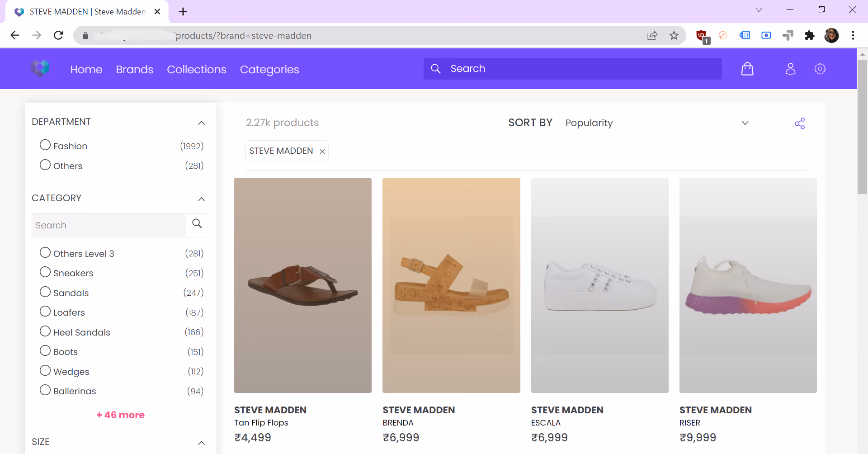This screenshot has width=868, height=454.
Task: Select the Boots category option
Action: coord(45,350)
